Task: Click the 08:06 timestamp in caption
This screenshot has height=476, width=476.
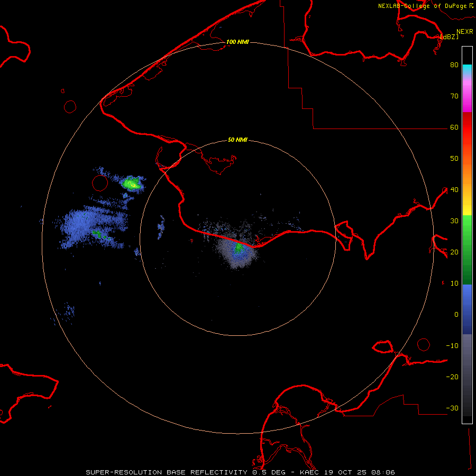Action: pos(383,472)
